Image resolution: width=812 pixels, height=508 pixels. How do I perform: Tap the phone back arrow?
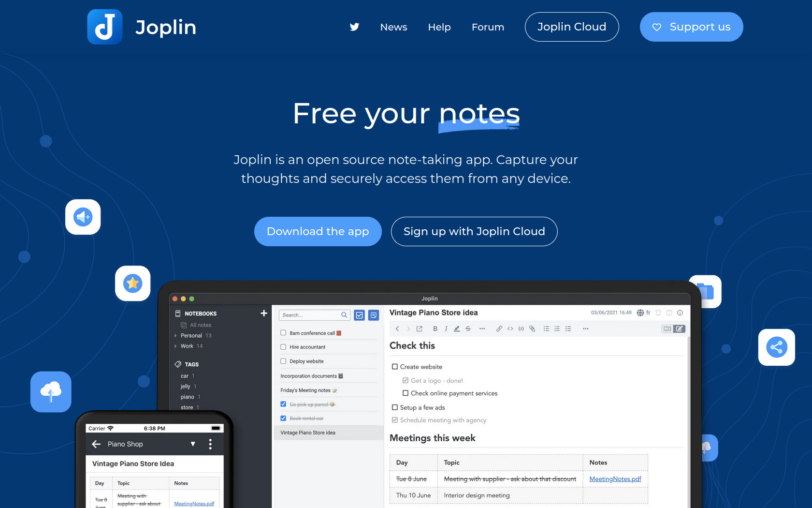[96, 444]
